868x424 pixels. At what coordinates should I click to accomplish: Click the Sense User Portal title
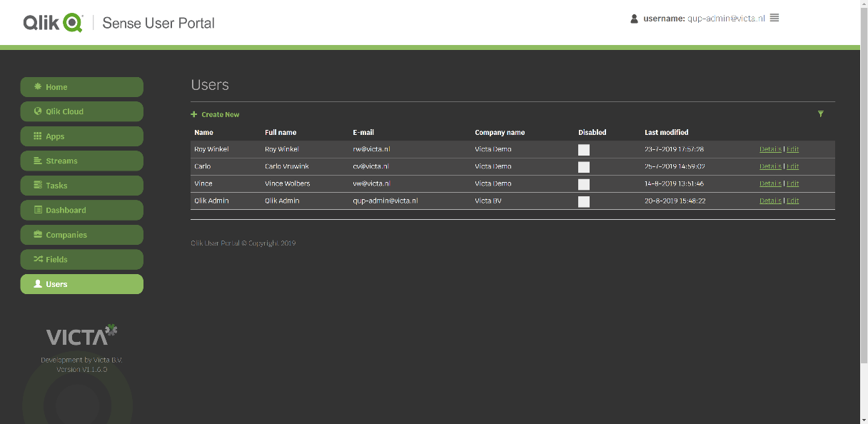(x=158, y=23)
